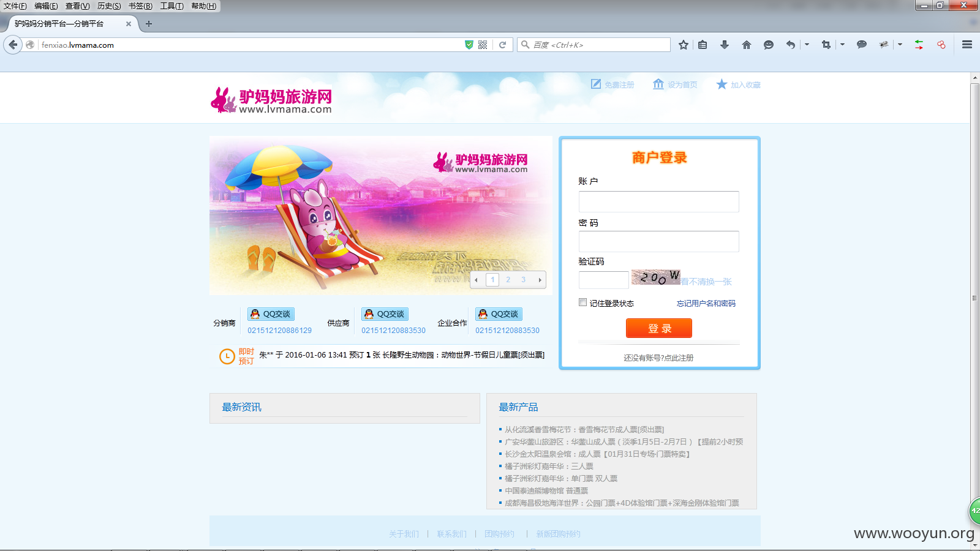Open QQ交谈 button for 企业合作
Image resolution: width=980 pixels, height=551 pixels.
[499, 314]
